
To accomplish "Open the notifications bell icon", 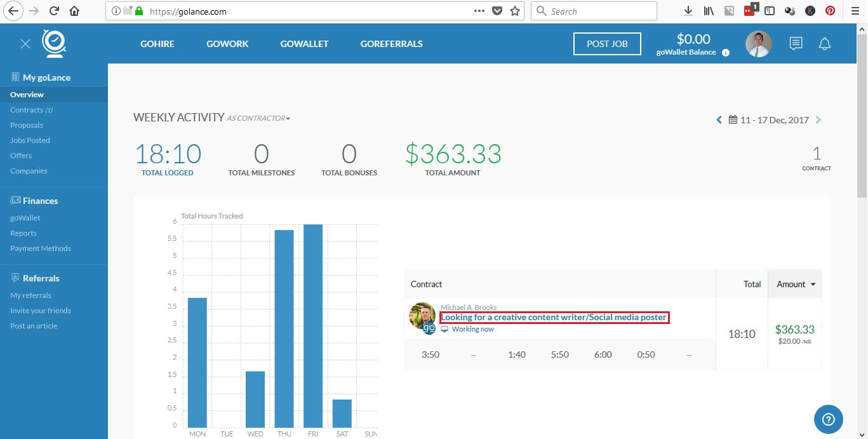I will [825, 43].
